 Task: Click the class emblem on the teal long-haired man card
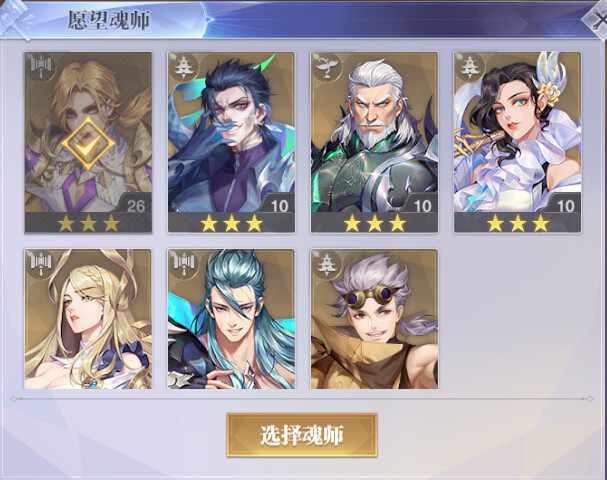pyautogui.click(x=183, y=263)
